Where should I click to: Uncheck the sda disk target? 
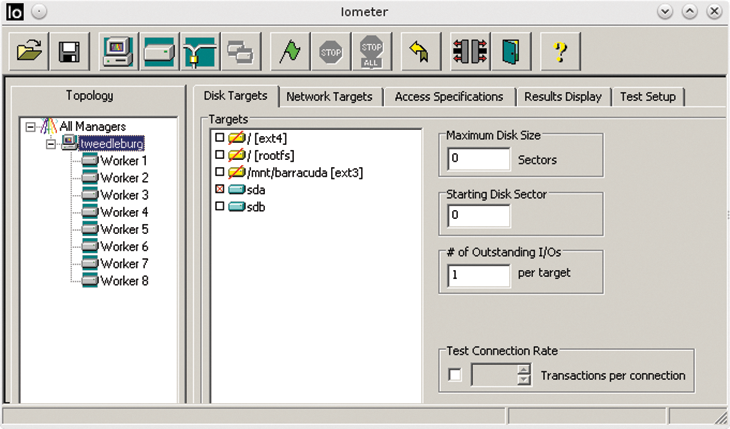(x=220, y=189)
